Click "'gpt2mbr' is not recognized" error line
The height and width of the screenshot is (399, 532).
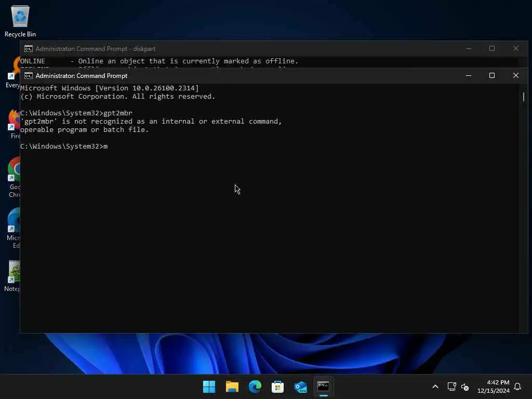pos(151,122)
